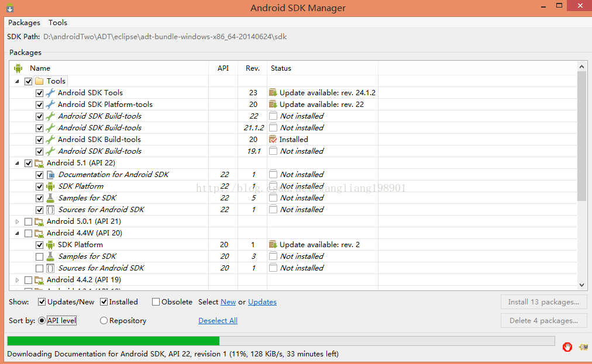592x364 pixels.
Task: Enable the Obsolete filter checkbox
Action: point(156,301)
